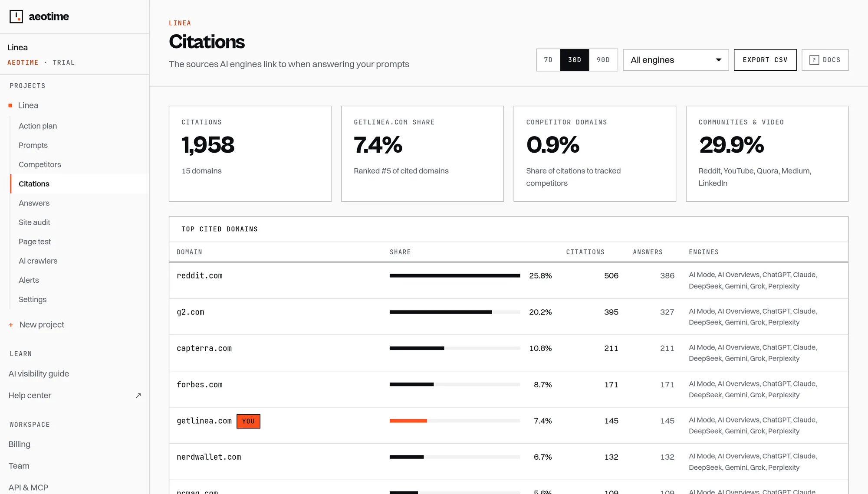Viewport: 868px width, 494px height.
Task: Open the All engines dropdown
Action: [676, 60]
